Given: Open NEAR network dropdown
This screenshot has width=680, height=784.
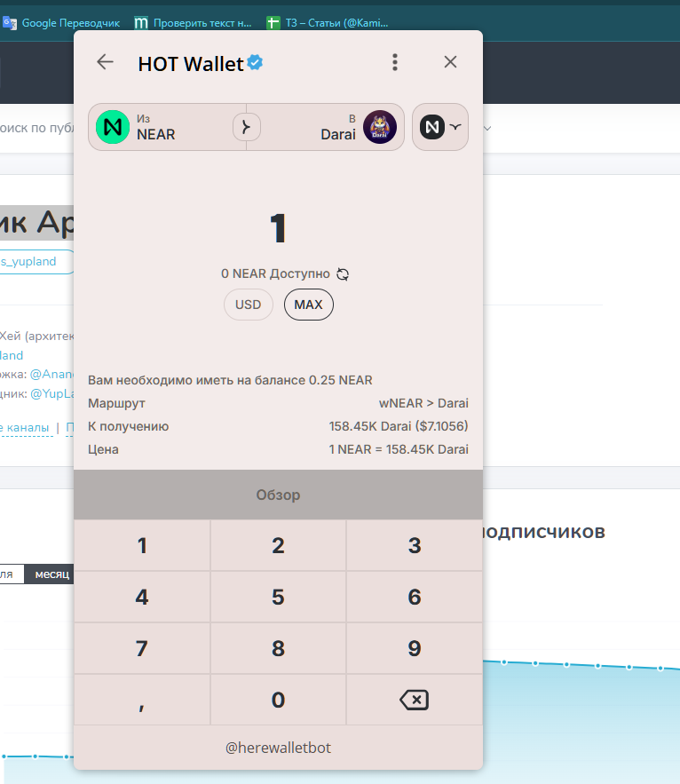Looking at the screenshot, I should pyautogui.click(x=440, y=127).
